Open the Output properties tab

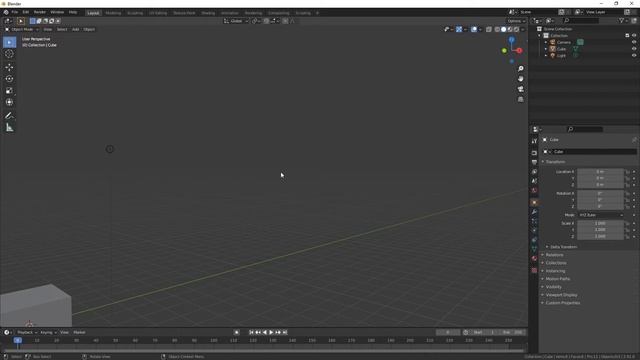click(534, 162)
